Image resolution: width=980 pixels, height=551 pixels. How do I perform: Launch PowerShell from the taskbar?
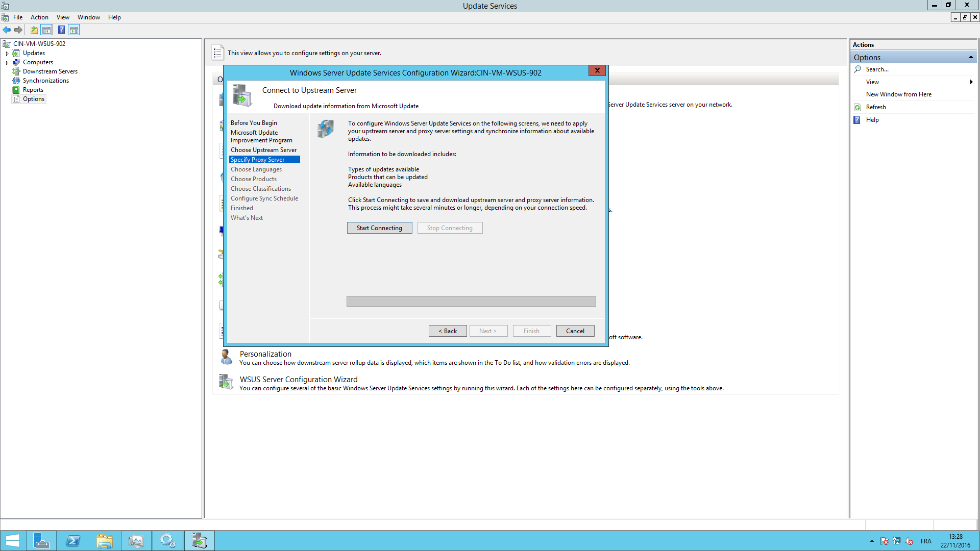coord(72,541)
